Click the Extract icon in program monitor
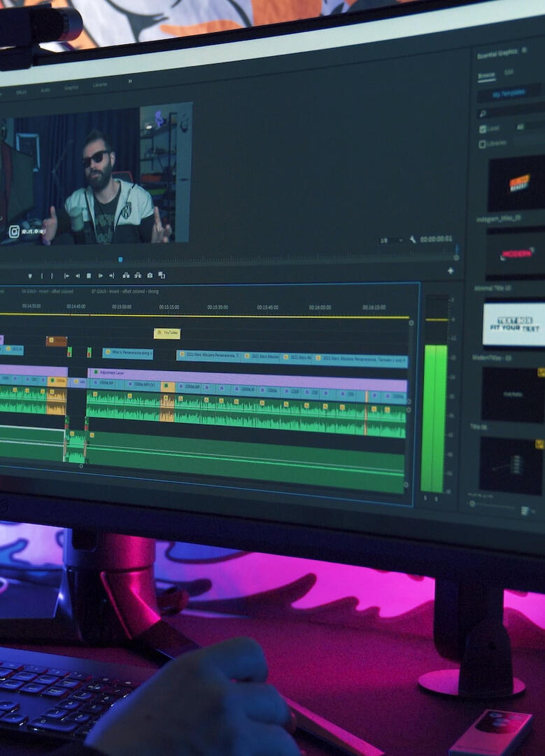This screenshot has width=545, height=756. [x=138, y=275]
